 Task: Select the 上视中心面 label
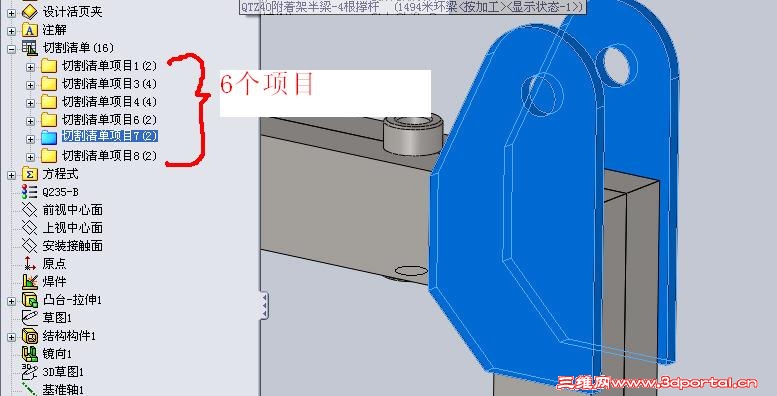73,227
